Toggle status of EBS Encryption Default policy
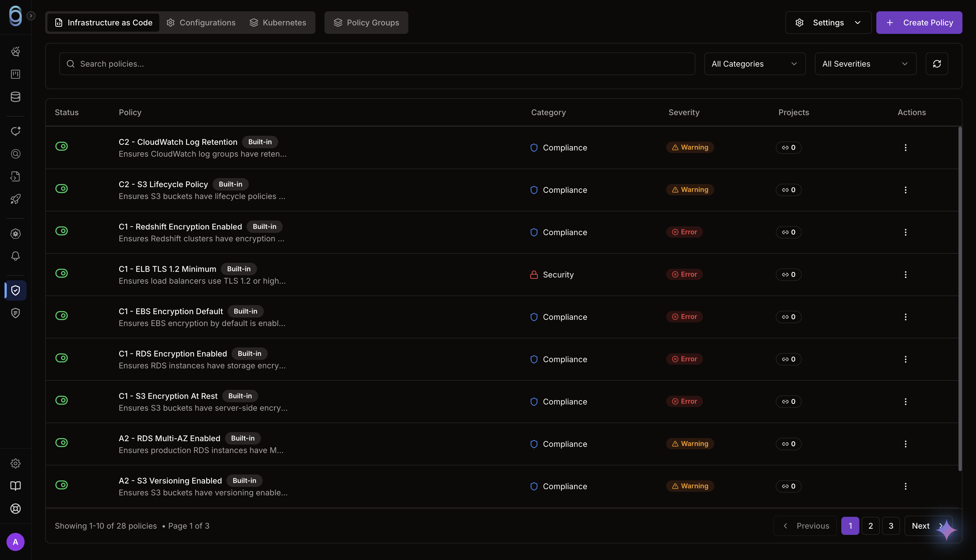976x560 pixels. [62, 315]
